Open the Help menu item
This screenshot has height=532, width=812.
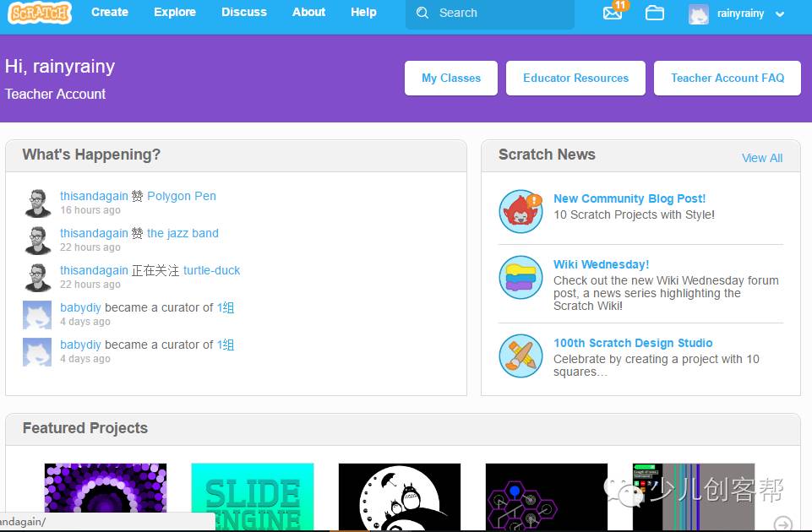point(363,12)
